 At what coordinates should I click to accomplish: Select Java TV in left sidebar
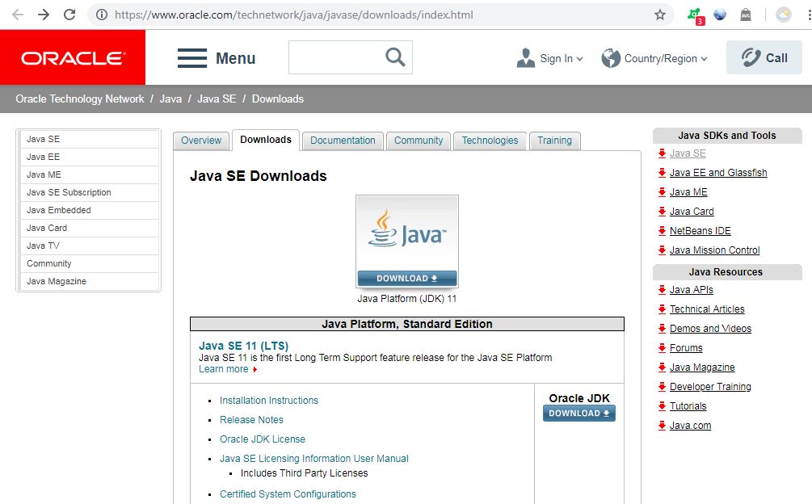[x=89, y=246]
